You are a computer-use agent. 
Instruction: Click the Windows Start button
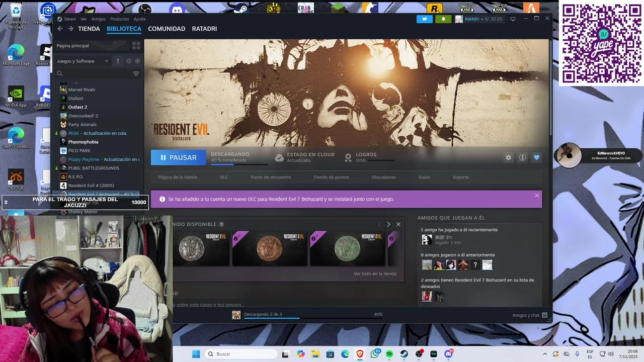(196, 354)
